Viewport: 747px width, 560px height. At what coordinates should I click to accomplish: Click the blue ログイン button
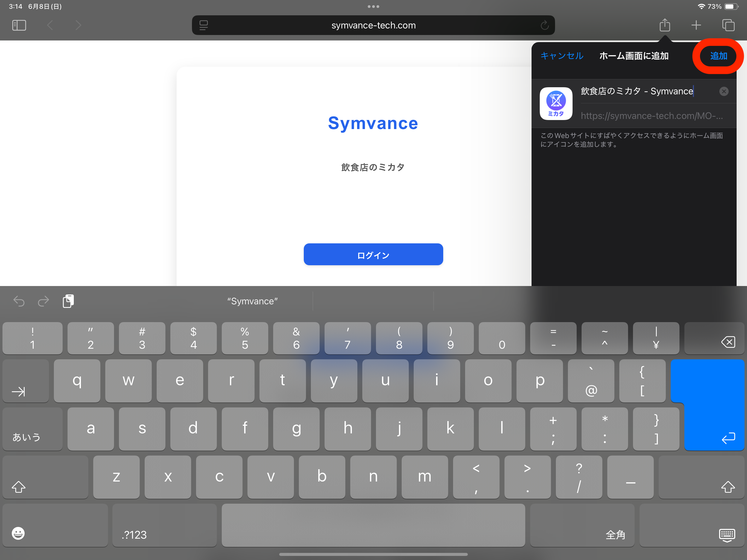(373, 254)
